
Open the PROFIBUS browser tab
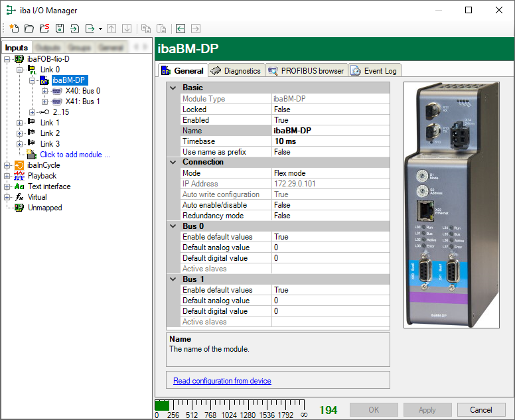pyautogui.click(x=306, y=71)
